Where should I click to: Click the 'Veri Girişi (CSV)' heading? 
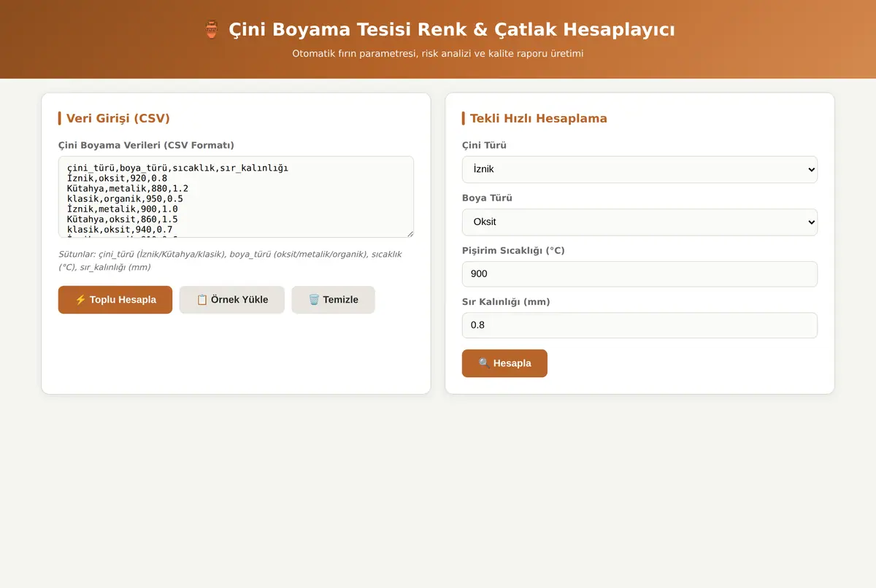[x=118, y=118]
